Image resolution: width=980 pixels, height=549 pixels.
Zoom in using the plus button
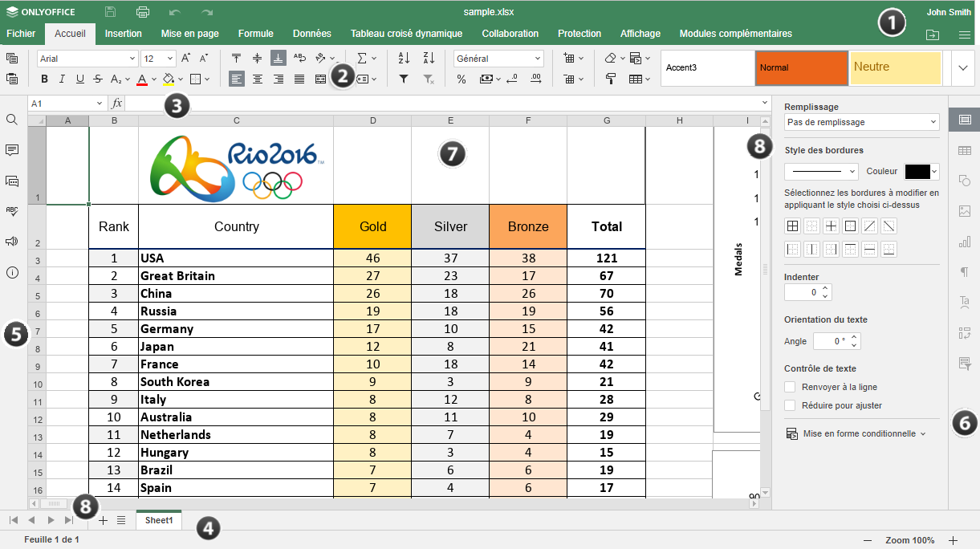click(954, 540)
